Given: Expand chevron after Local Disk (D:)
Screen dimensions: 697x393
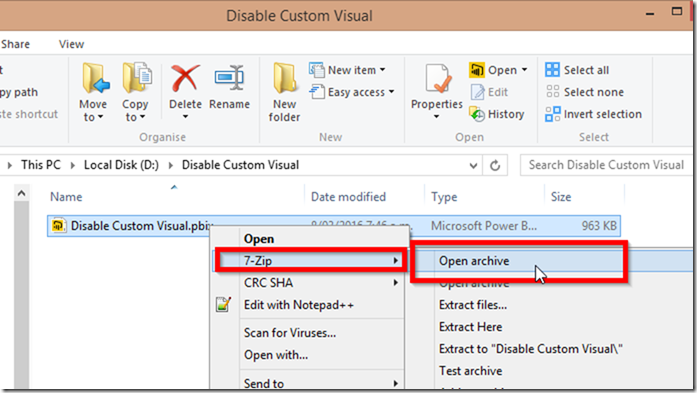Looking at the screenshot, I should (171, 165).
